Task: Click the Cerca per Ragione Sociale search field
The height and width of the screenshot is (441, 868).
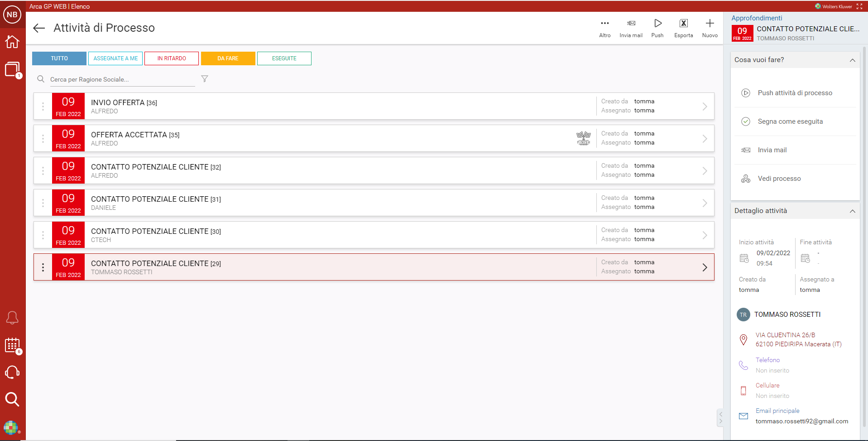Action: pyautogui.click(x=122, y=79)
